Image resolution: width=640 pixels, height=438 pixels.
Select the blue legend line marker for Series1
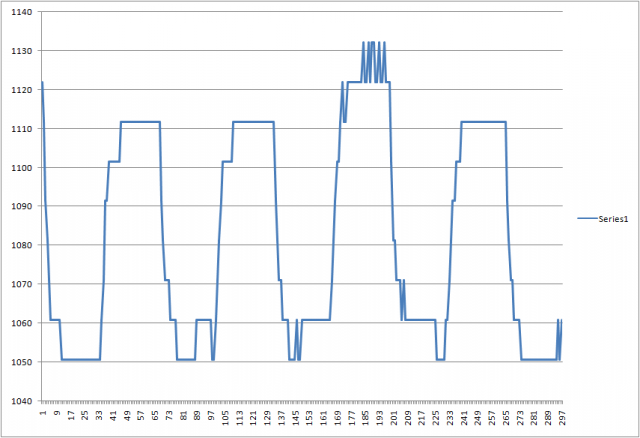tap(586, 217)
